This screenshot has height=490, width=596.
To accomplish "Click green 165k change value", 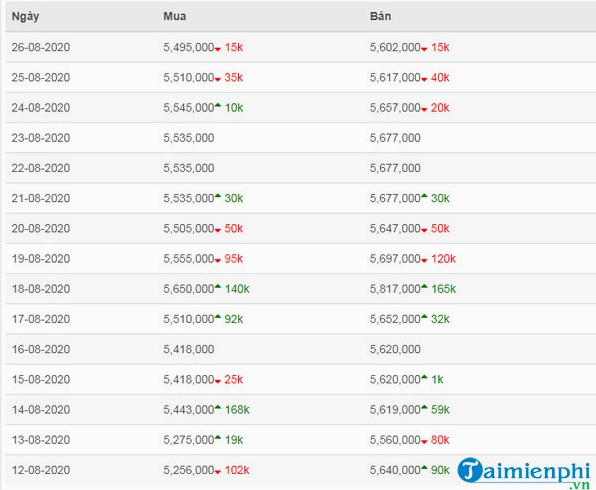I will point(443,289).
